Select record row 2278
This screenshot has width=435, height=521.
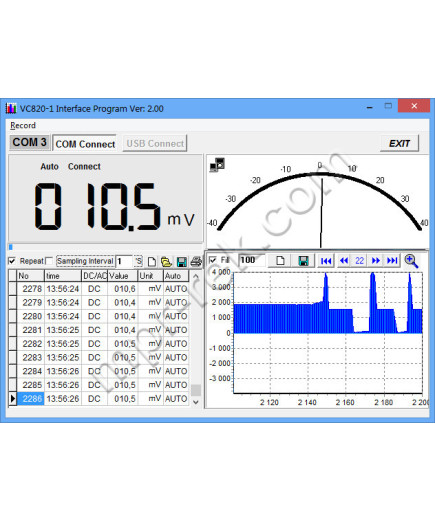(x=99, y=289)
